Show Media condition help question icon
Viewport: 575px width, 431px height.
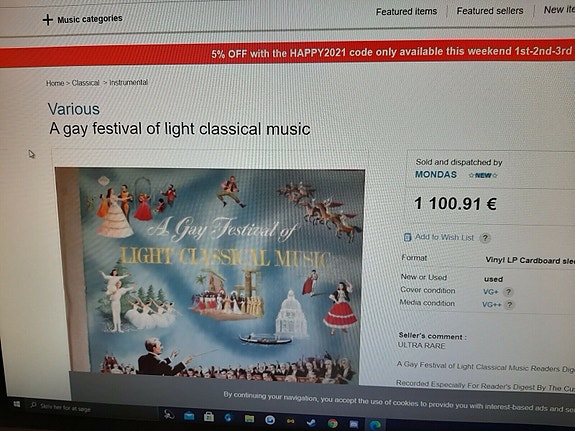click(x=509, y=304)
